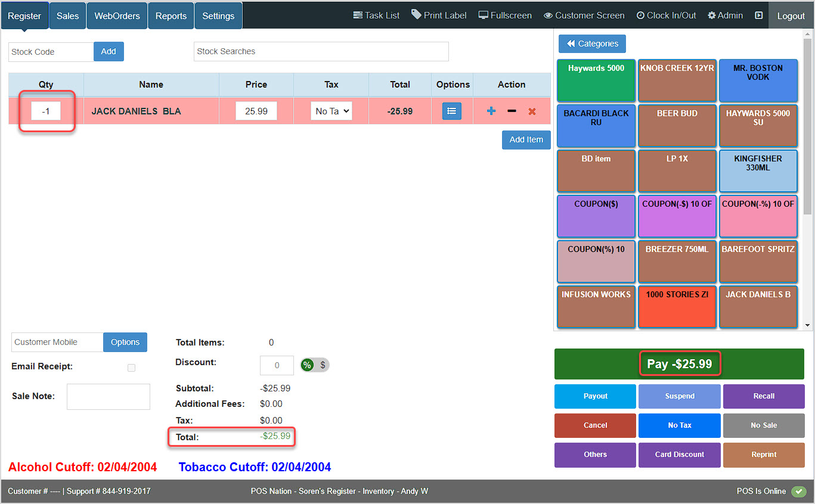The image size is (815, 504).
Task: Click the minus icon to decrease quantity
Action: pyautogui.click(x=512, y=111)
